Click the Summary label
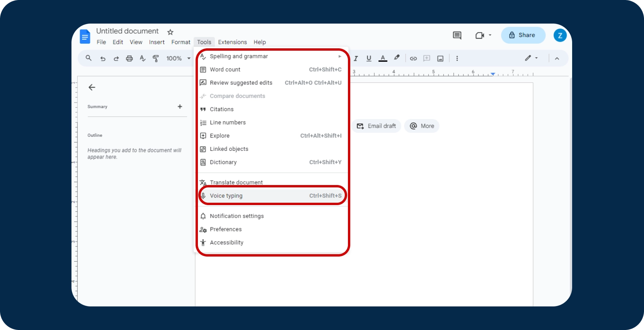The width and height of the screenshot is (644, 330). 97,107
